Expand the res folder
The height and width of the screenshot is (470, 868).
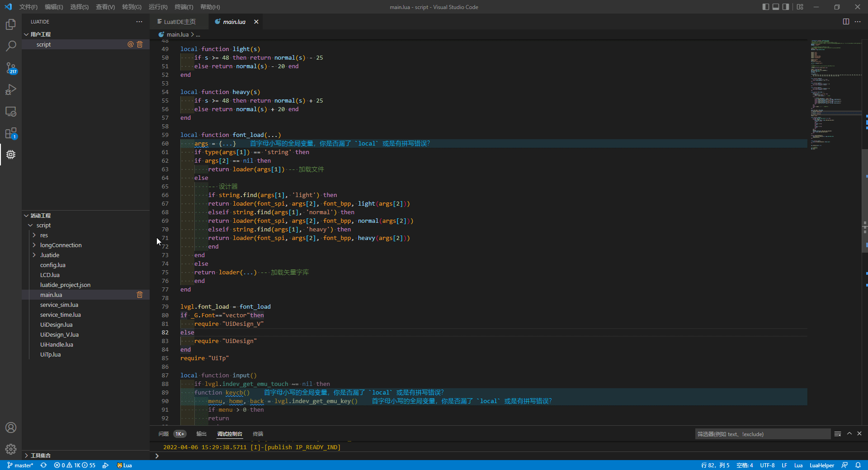tap(34, 235)
